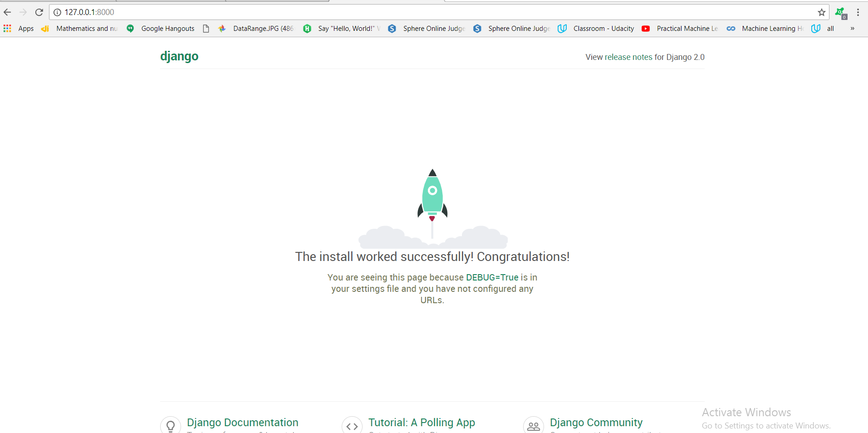Image resolution: width=868 pixels, height=433 pixels.
Task: Click the rocket illustration
Action: 432,208
